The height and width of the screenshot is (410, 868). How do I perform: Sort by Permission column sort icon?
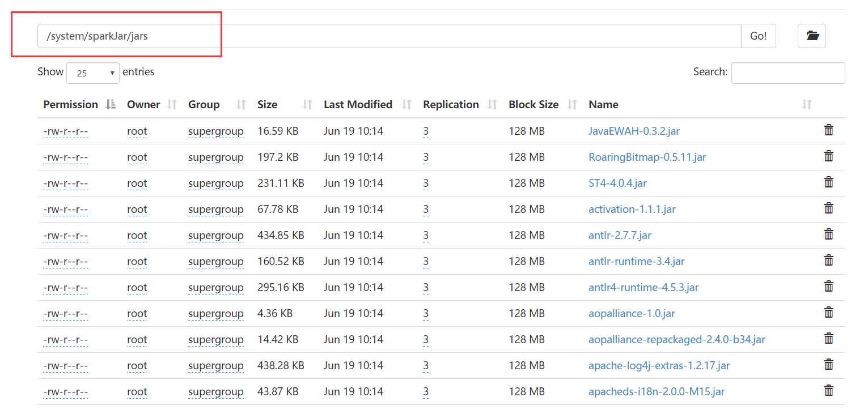[111, 104]
